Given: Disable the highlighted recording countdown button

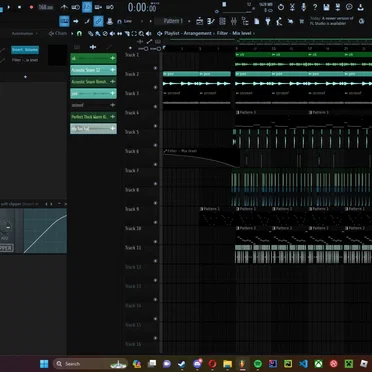Looking at the screenshot, I should (87, 7).
